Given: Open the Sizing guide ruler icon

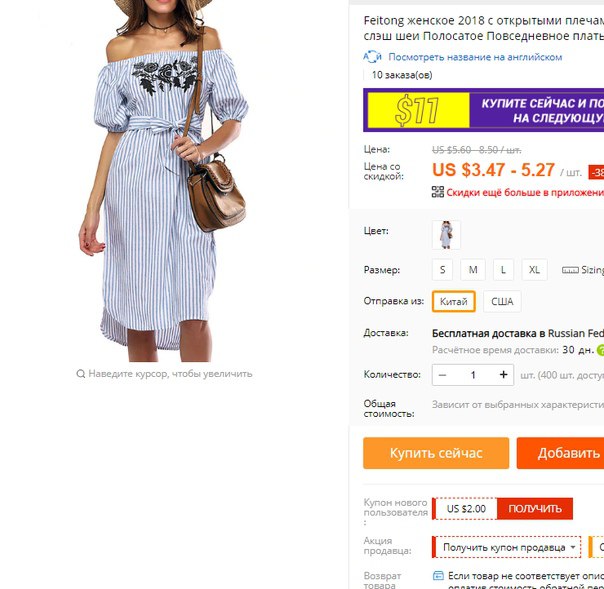Looking at the screenshot, I should [570, 270].
